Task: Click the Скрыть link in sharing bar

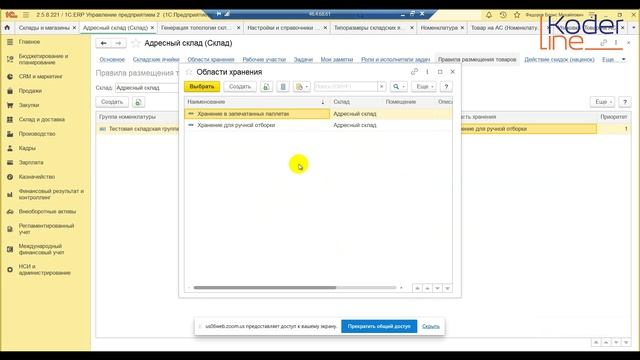Action: coord(431,326)
